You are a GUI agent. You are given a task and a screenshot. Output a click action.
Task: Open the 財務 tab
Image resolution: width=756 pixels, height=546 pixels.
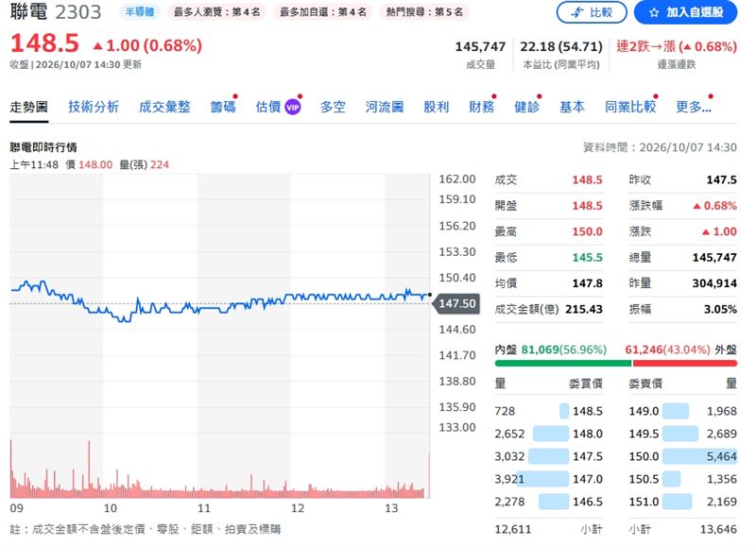(x=482, y=107)
